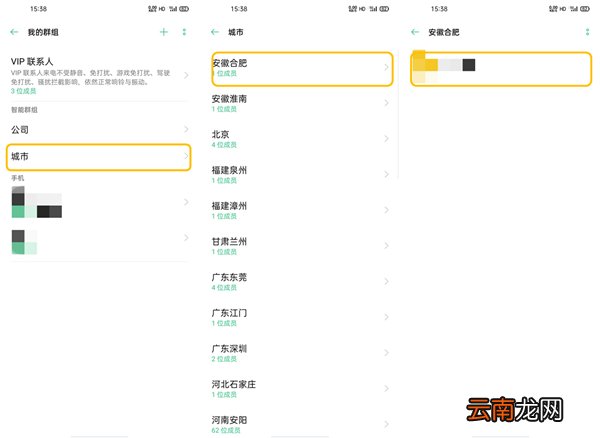This screenshot has height=438, width=600.
Task: Click the 3 位成员 count under VIP
Action: click(23, 91)
